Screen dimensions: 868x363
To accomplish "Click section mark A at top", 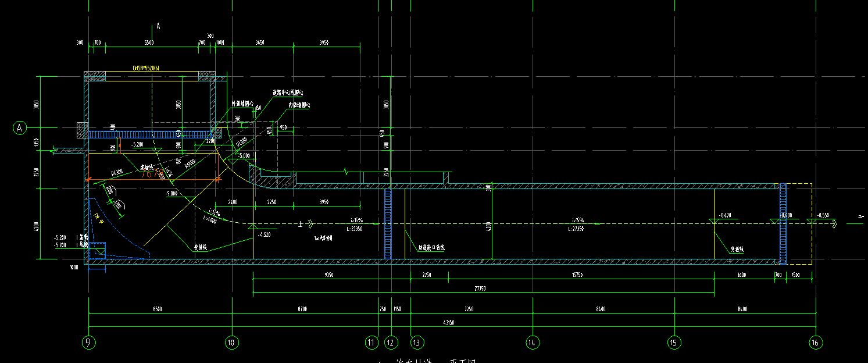I will [x=158, y=27].
